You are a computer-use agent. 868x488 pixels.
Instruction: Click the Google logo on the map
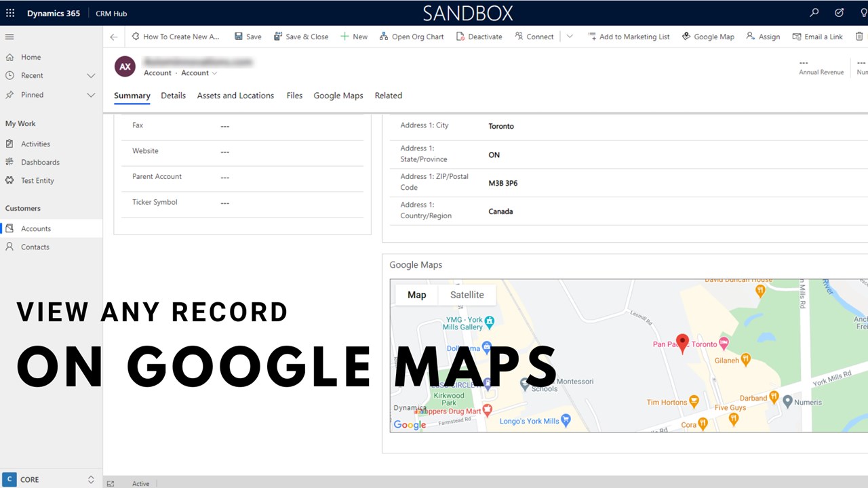[x=410, y=425]
